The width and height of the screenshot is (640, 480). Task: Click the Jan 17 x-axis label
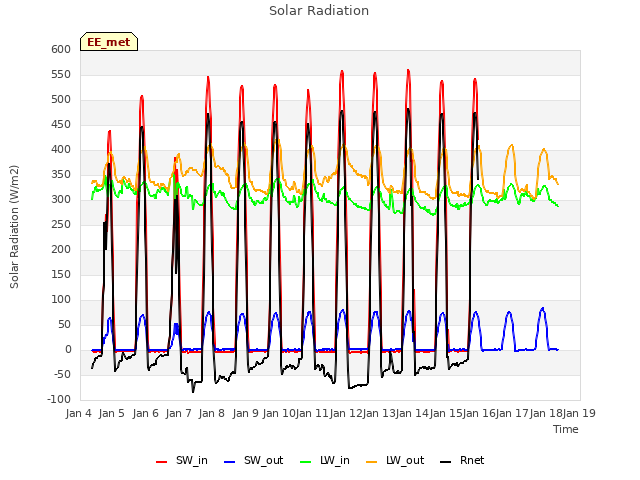pos(512,413)
